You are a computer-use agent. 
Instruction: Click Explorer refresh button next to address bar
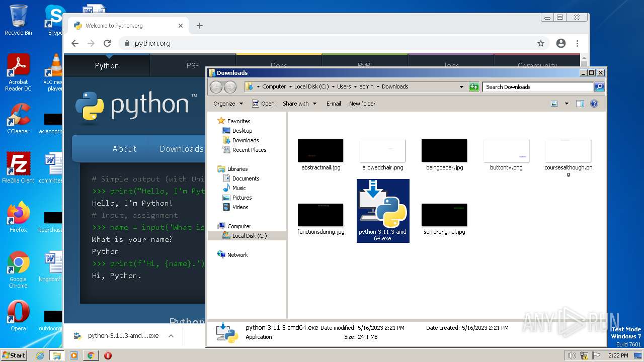(x=474, y=86)
